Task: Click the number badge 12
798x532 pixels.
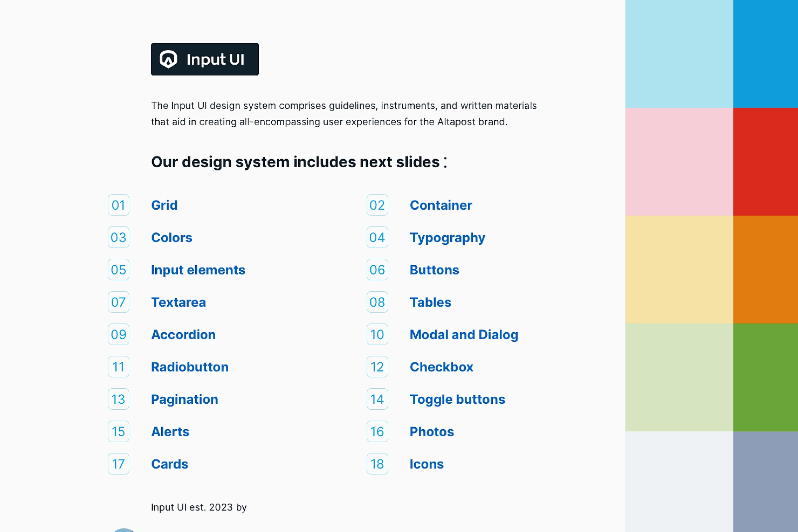Action: (377, 367)
